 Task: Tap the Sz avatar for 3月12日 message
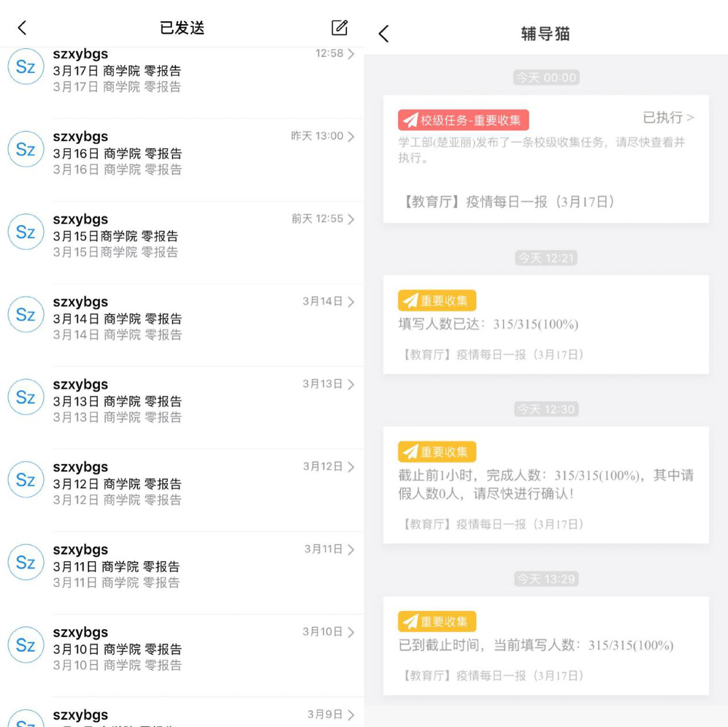tap(25, 480)
